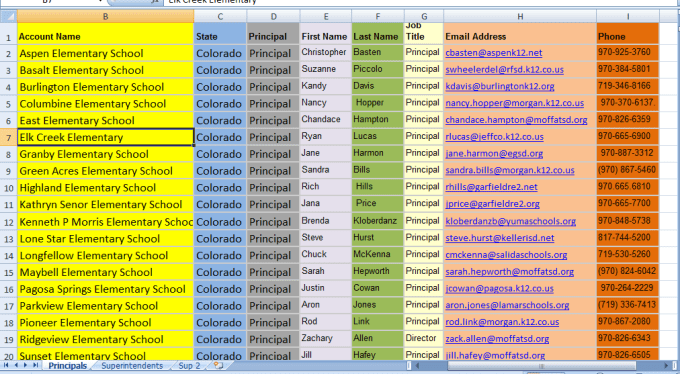Select first name cell Christopher
The image size is (680, 374).
tap(325, 53)
